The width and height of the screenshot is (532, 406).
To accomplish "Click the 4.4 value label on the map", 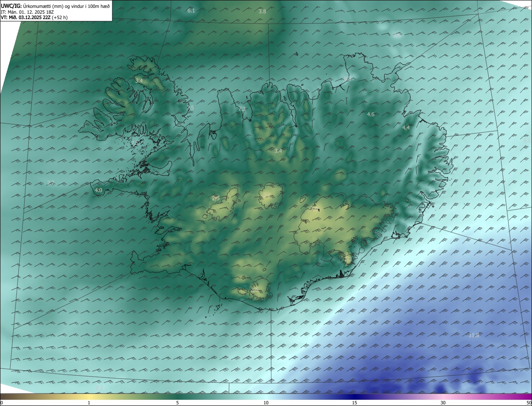I will pyautogui.click(x=406, y=128).
